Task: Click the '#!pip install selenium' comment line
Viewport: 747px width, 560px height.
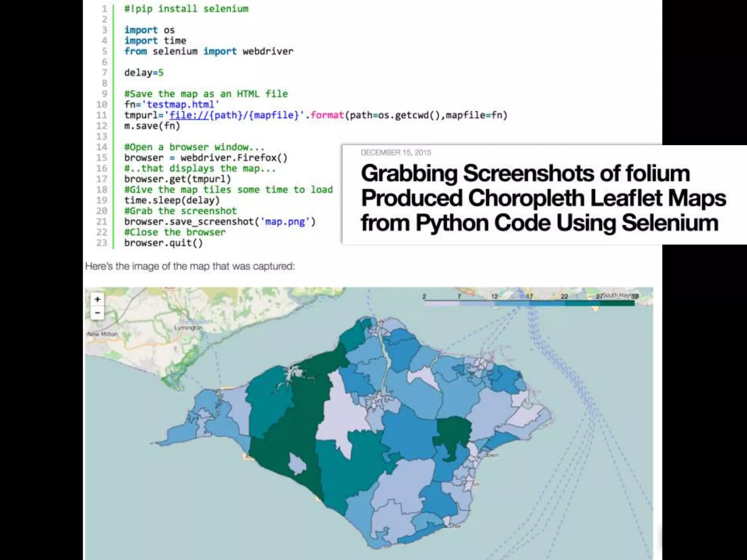Action: point(186,9)
